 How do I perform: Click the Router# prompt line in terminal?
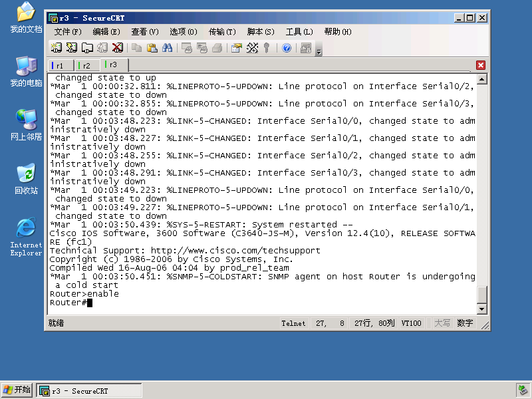(71, 303)
